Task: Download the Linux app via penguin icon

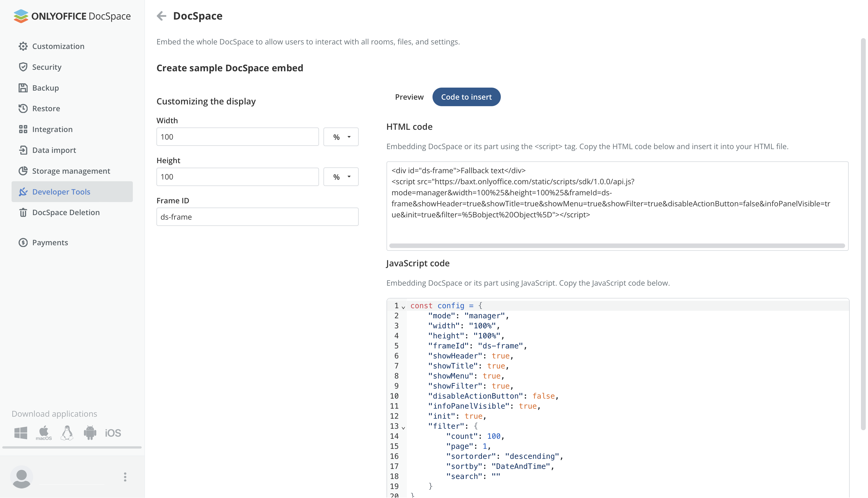Action: pos(67,433)
